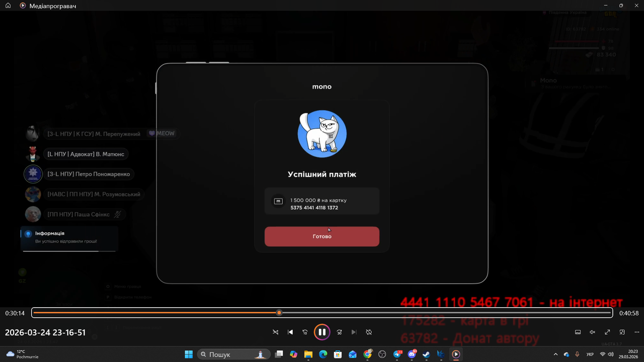Screen dimensions: 644x362
Task: Open the Wi-Fi network settings flyout
Action: 603,354
